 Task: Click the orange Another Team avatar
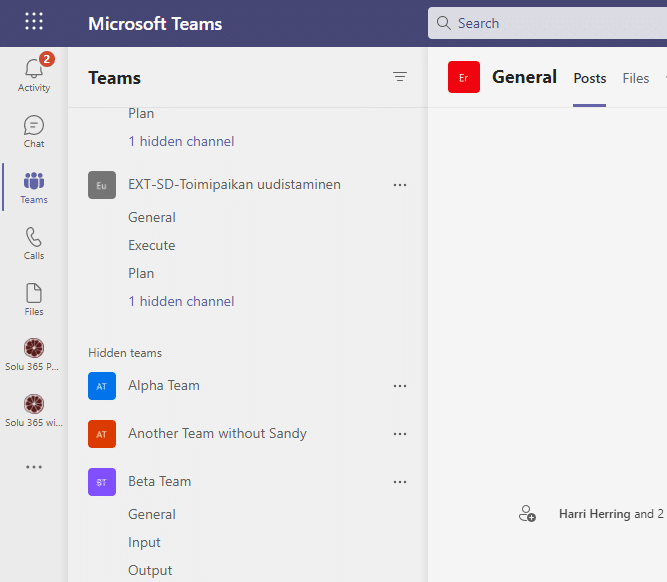point(102,434)
